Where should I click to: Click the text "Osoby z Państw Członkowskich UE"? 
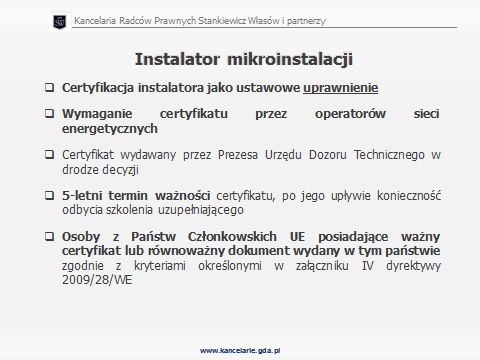183,237
